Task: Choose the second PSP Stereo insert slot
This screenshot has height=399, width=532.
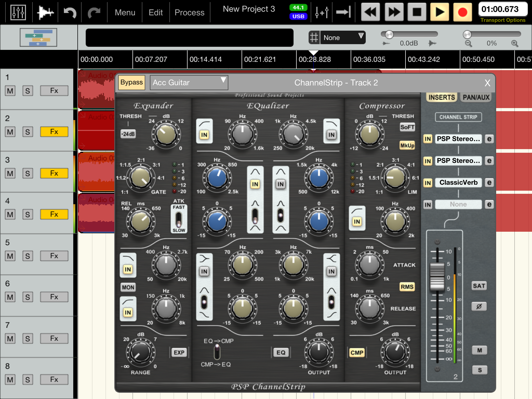Action: tap(458, 161)
